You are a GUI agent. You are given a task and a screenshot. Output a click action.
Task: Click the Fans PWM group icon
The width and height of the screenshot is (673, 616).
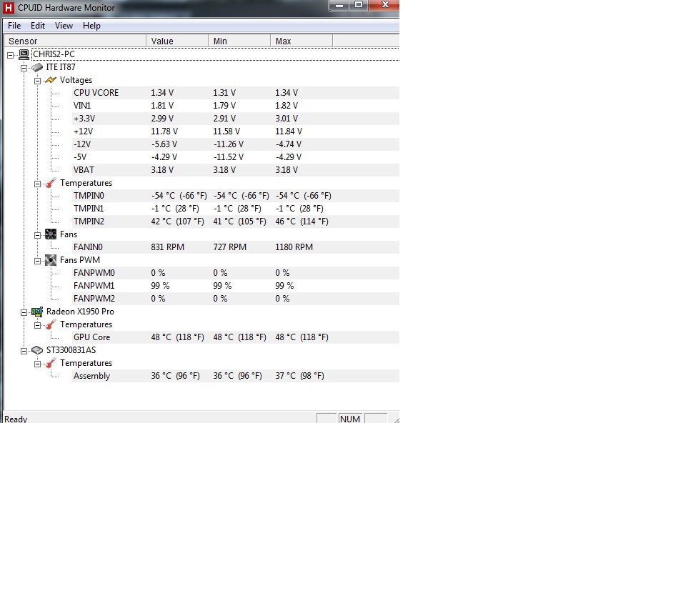click(51, 260)
